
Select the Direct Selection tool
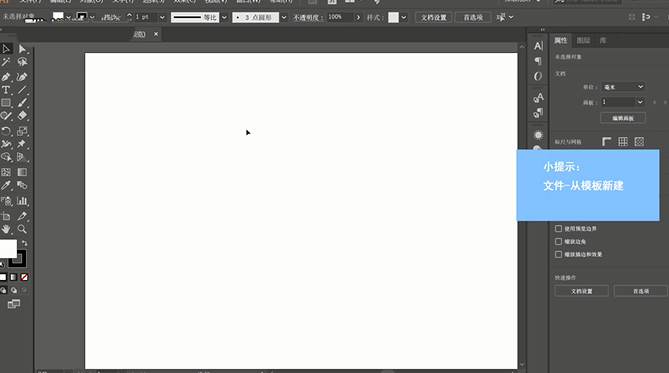click(x=22, y=49)
